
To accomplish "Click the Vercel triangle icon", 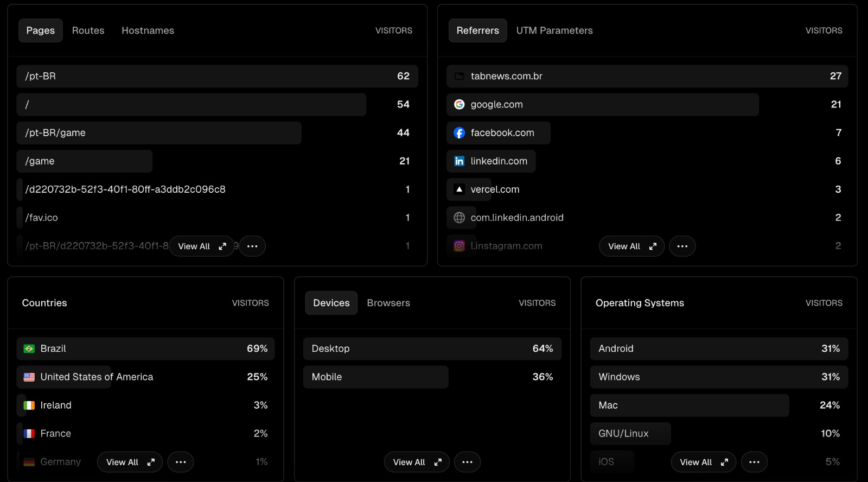I will coord(459,189).
